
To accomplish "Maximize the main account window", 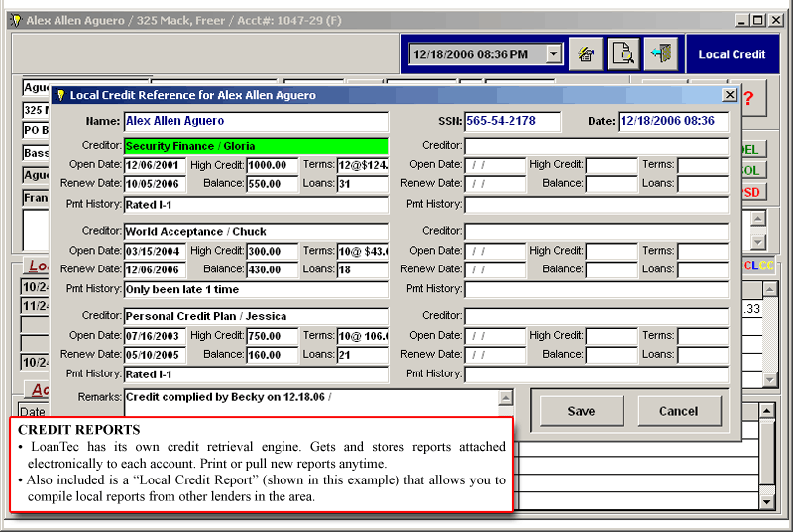I will click(x=757, y=20).
